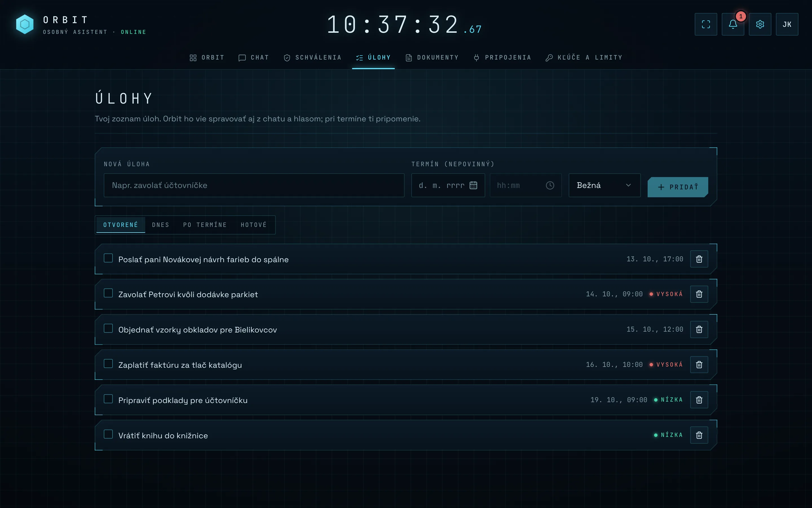The image size is (812, 508).
Task: Delete the Zavolať Petrovi task
Action: (699, 294)
